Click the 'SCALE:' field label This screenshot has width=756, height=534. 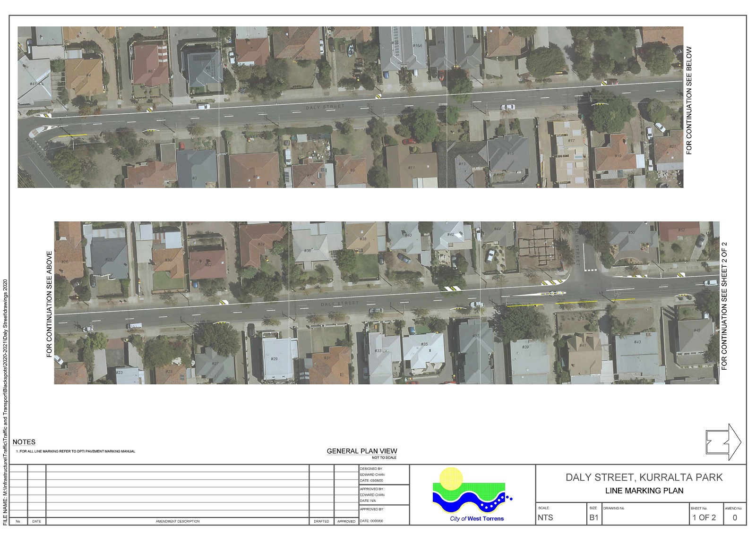[x=544, y=508]
